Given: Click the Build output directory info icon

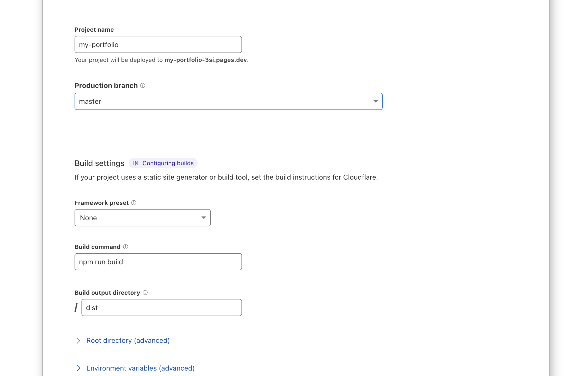Looking at the screenshot, I should [x=145, y=293].
